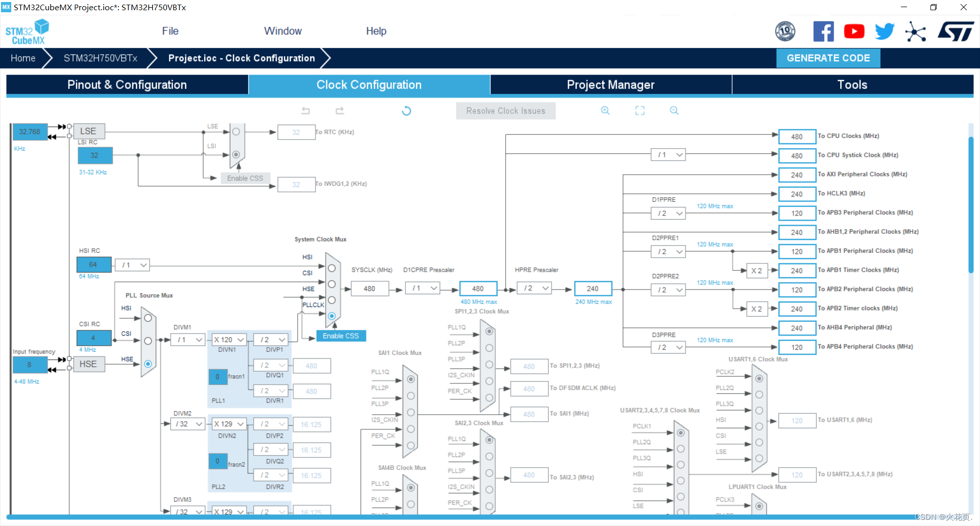The width and height of the screenshot is (980, 526).
Task: Select PLLCLK in the System Clock Mux
Action: point(332,316)
